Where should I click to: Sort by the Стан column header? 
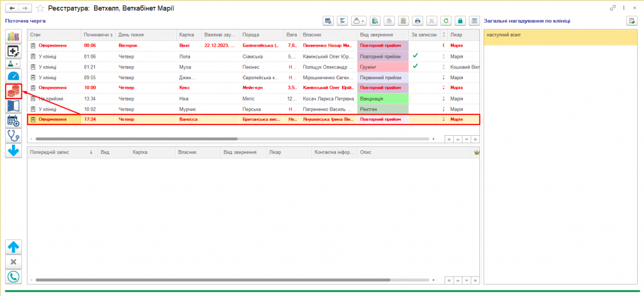click(x=54, y=35)
